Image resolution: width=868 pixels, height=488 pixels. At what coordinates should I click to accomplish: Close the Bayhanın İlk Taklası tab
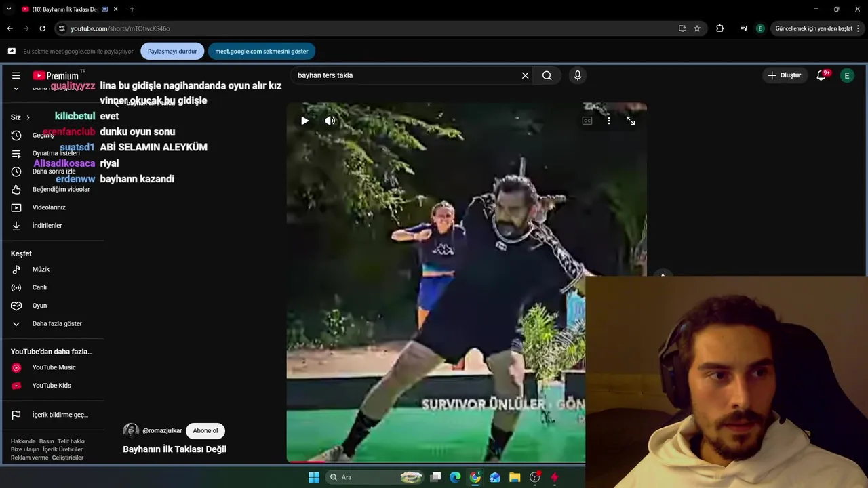tap(116, 9)
